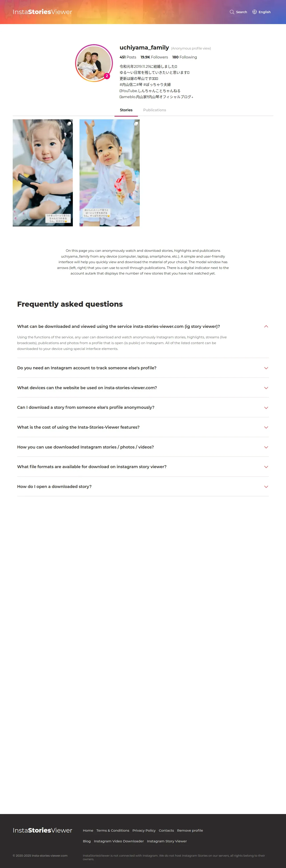Screen dimensions: 286x868
Task: Click the InstaStoriesViewer footer logo
Action: pyautogui.click(x=42, y=830)
